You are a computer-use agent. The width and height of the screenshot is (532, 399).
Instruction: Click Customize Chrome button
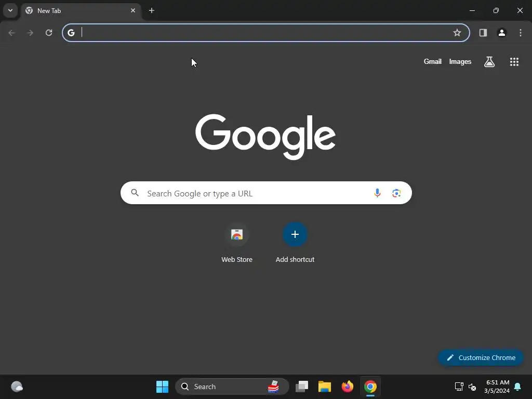[481, 357]
